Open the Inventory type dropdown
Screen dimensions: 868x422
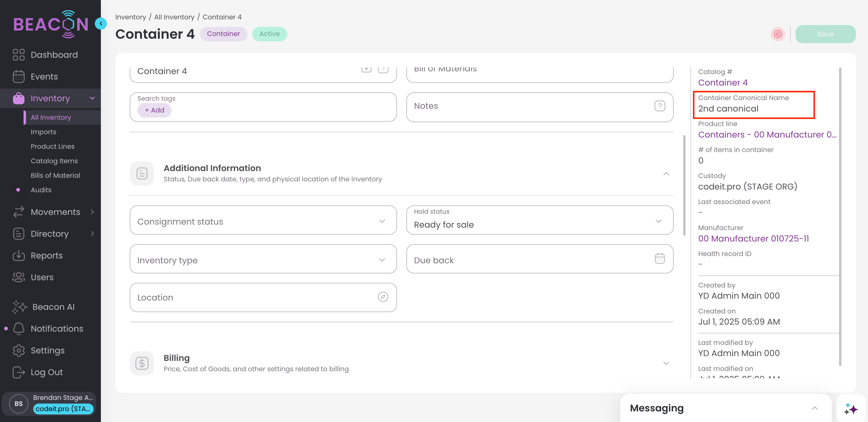263,260
